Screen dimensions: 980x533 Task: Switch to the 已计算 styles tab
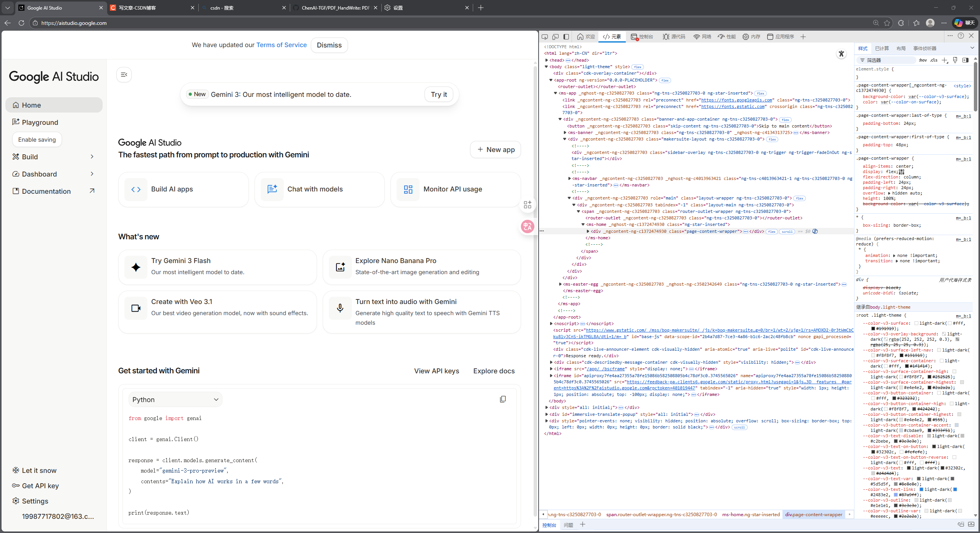pos(882,49)
